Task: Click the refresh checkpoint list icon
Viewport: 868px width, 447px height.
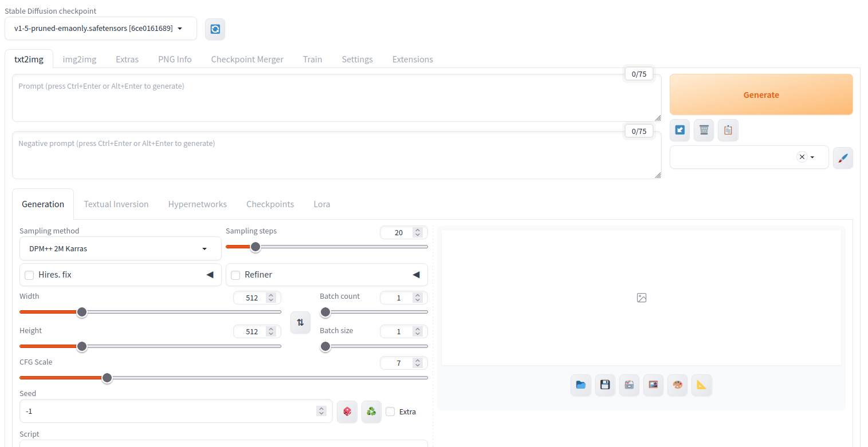Action: pyautogui.click(x=215, y=29)
